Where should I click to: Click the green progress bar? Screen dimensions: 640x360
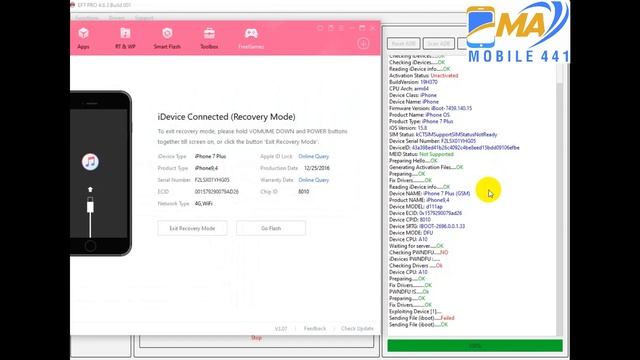pos(475,346)
